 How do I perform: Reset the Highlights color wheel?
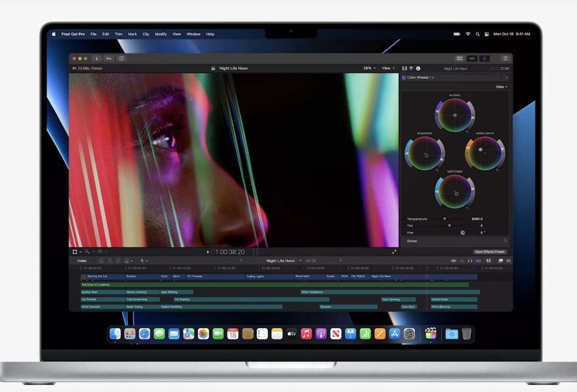tap(497, 170)
